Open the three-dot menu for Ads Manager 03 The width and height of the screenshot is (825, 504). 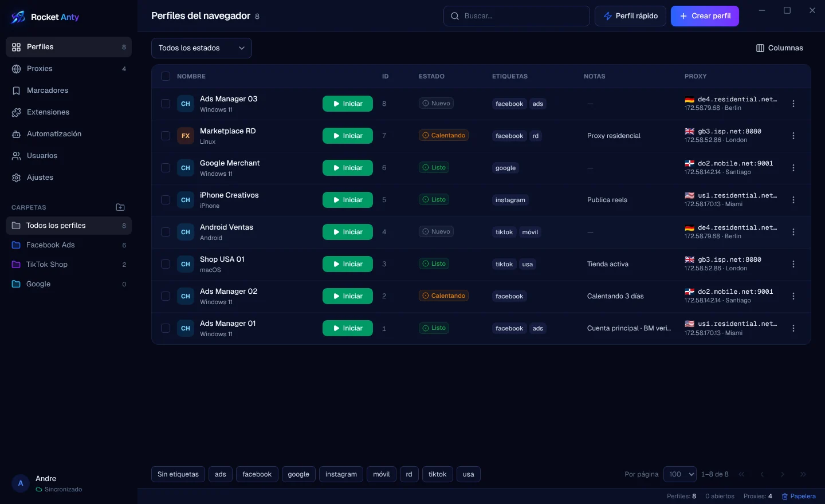793,104
